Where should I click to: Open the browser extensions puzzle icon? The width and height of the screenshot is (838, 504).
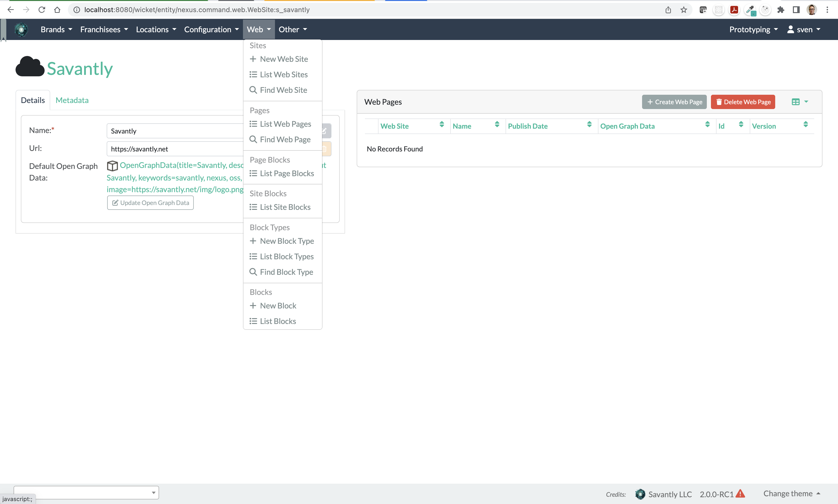click(781, 10)
